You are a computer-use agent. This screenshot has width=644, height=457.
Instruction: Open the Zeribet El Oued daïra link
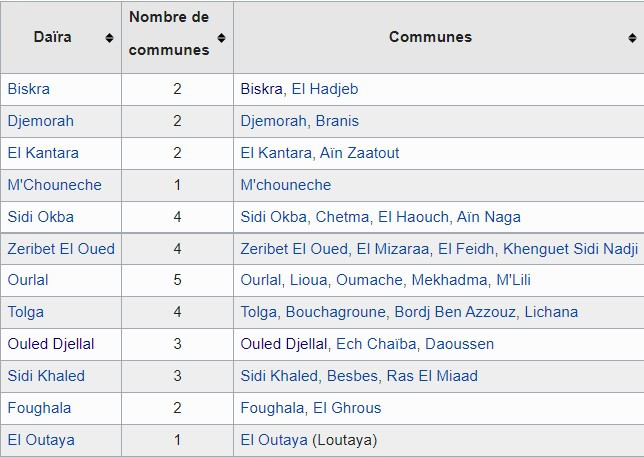pos(61,249)
